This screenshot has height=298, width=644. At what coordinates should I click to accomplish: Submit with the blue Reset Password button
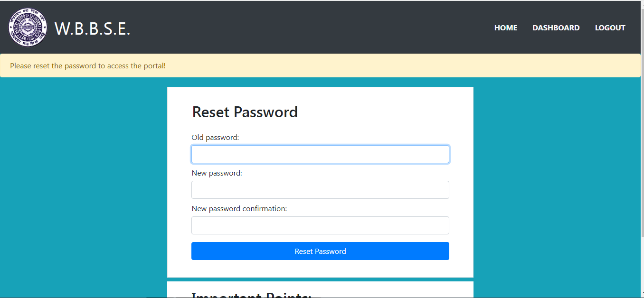[320, 251]
